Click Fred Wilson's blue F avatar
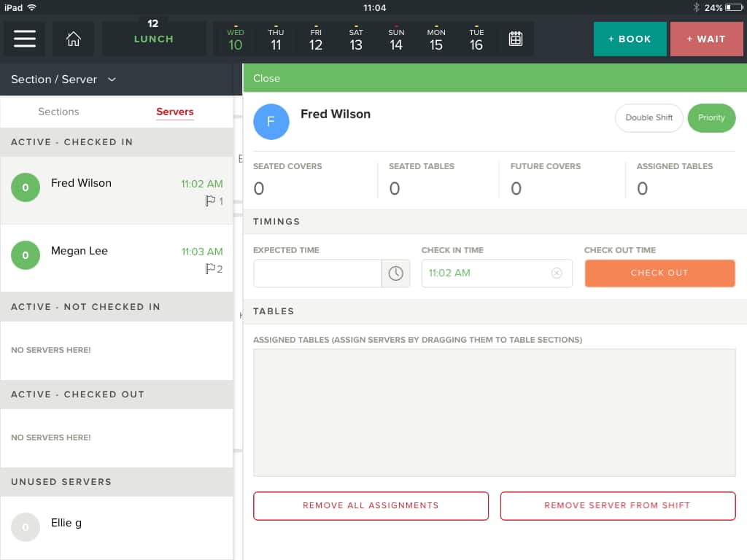This screenshot has height=560, width=747. point(271,122)
